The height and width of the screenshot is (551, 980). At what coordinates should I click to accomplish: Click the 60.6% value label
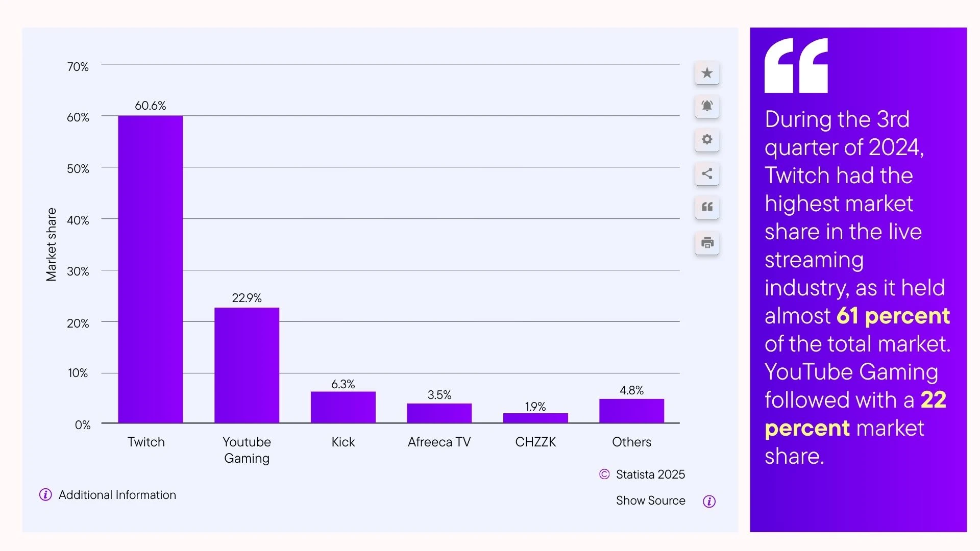pyautogui.click(x=151, y=106)
